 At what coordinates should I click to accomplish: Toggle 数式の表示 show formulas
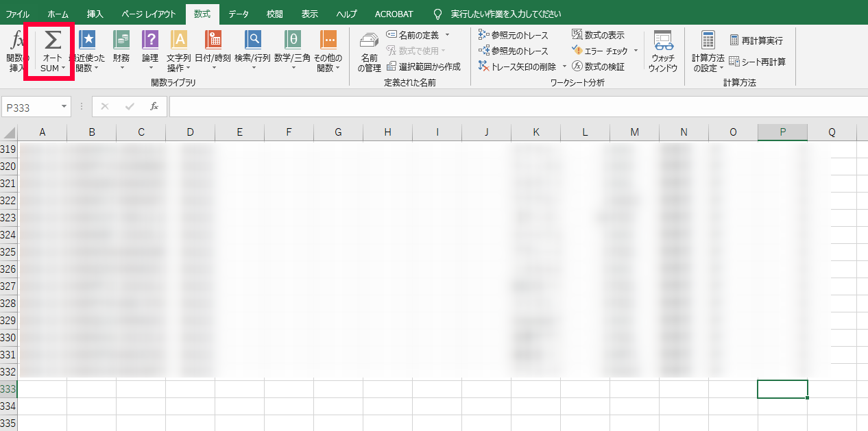pos(598,35)
